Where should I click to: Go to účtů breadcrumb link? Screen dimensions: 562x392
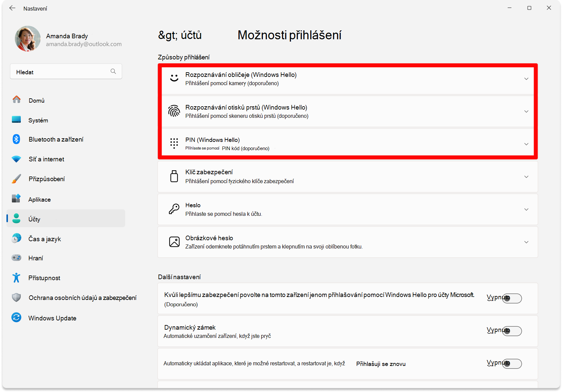(180, 35)
